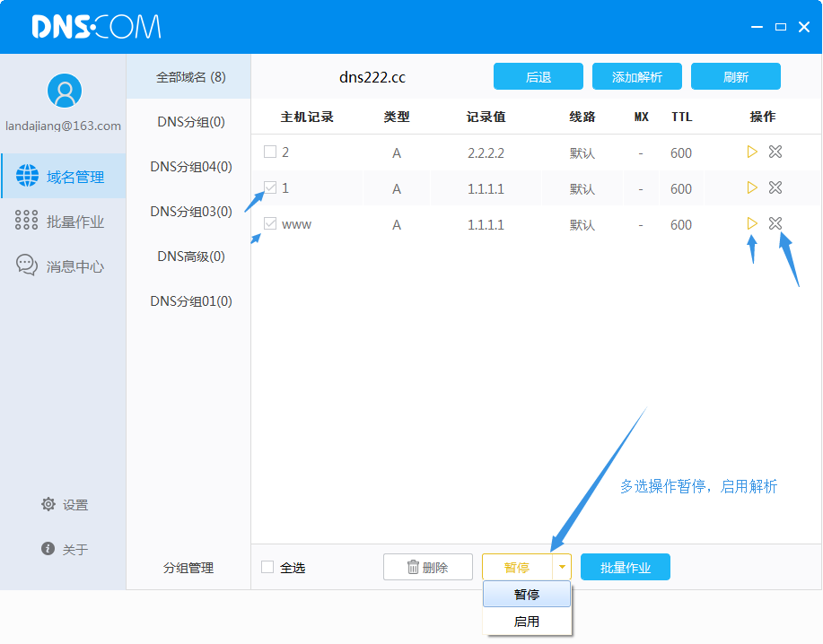Choose 暂停 option in dropdown list
The width and height of the screenshot is (823, 644).
click(527, 595)
